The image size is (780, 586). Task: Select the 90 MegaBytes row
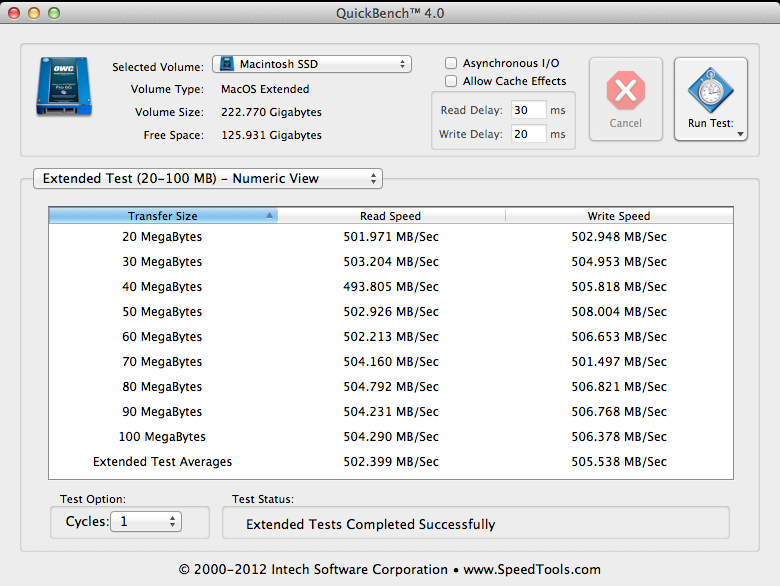pos(391,411)
